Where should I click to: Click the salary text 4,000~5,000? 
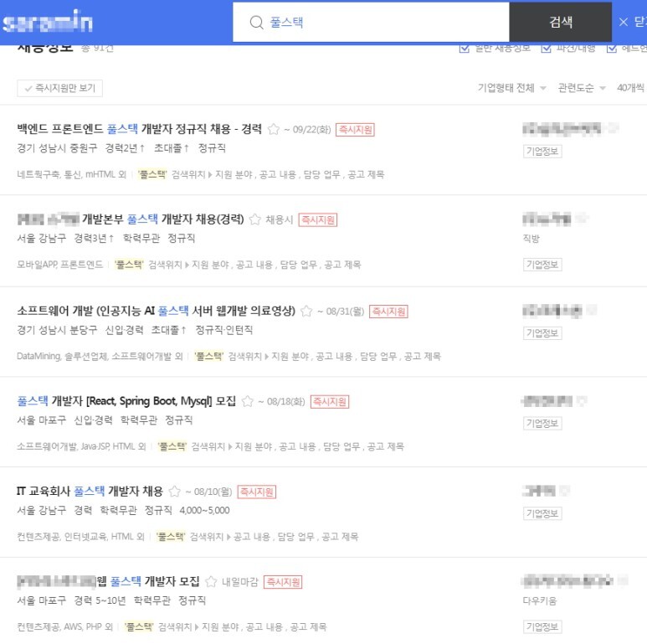(x=205, y=511)
